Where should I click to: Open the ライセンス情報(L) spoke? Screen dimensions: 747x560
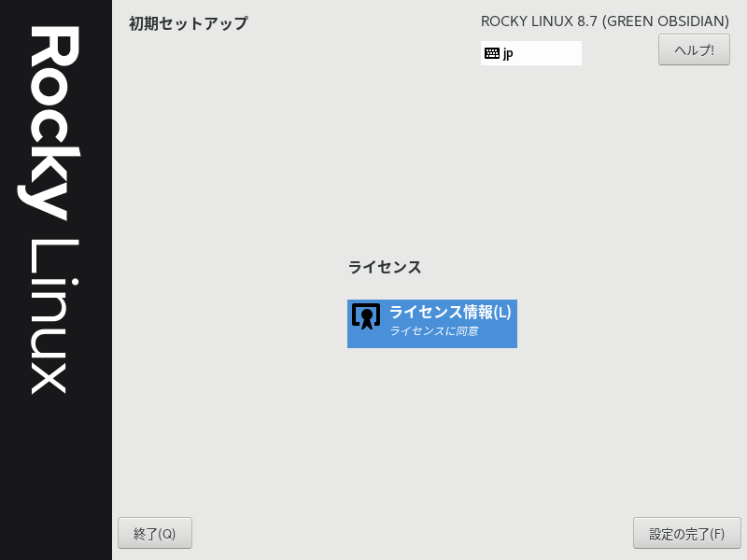[x=432, y=324]
